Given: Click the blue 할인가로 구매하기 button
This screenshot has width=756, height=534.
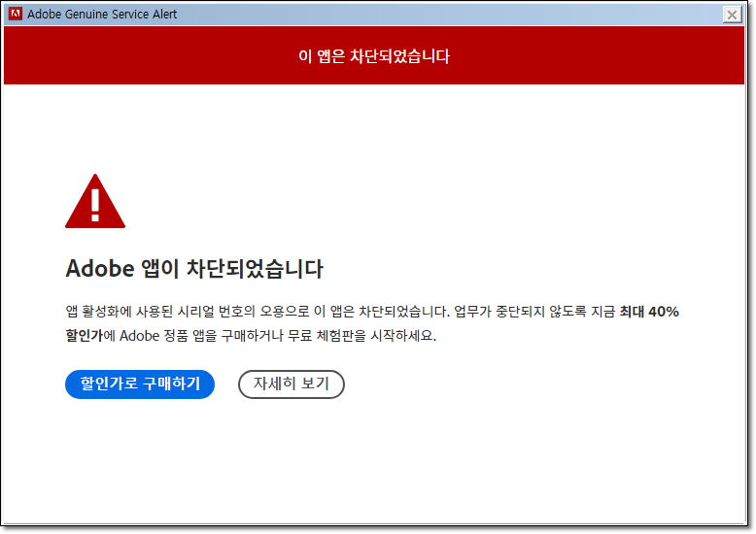Looking at the screenshot, I should coord(140,384).
